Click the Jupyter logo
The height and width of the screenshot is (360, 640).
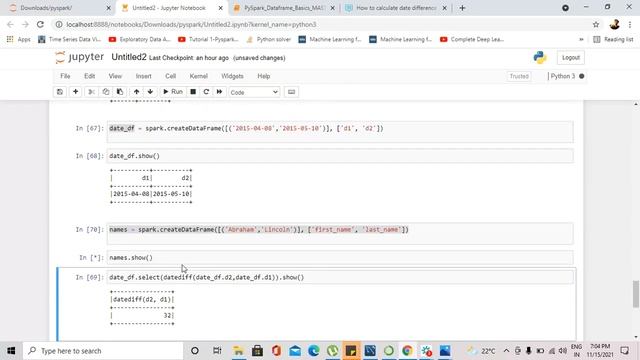(80, 58)
